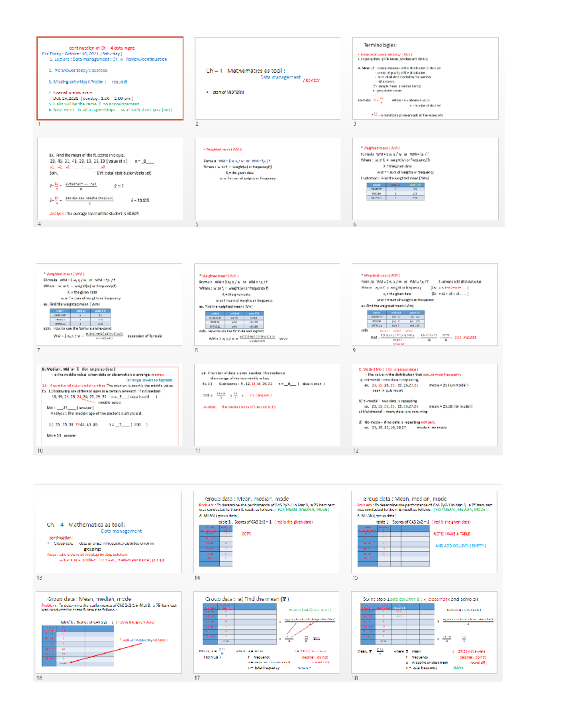This screenshot has width=563, height=728.
Task: Select slide 12 about Mode for ungrouped data
Action: 425,405
